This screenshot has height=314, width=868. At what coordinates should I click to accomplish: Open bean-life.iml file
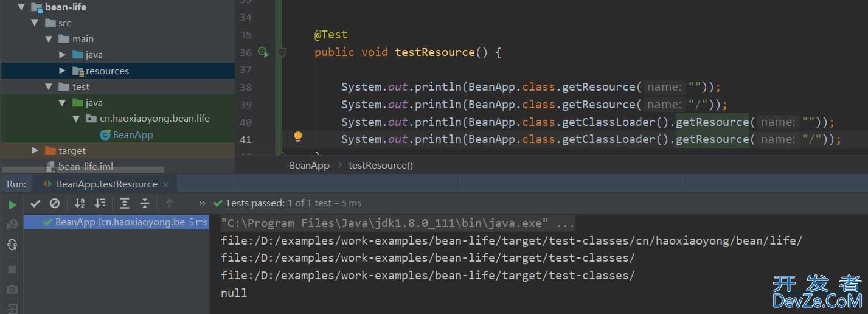86,166
